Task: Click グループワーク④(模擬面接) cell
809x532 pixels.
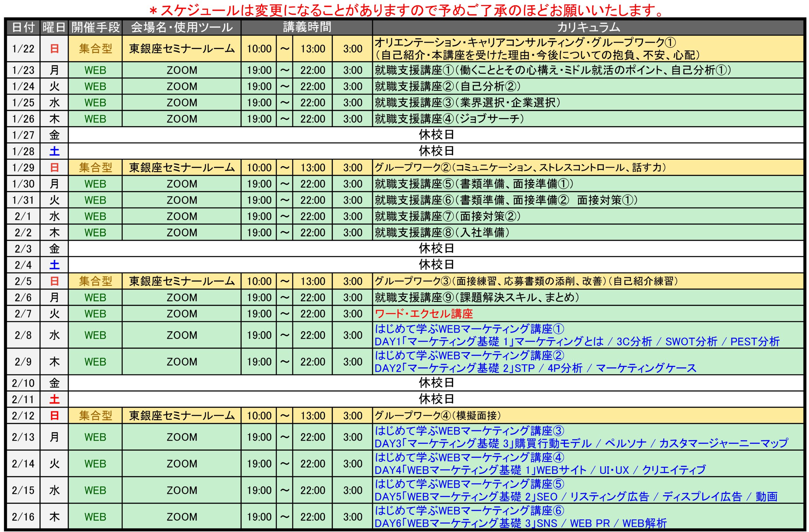Action: pos(588,415)
